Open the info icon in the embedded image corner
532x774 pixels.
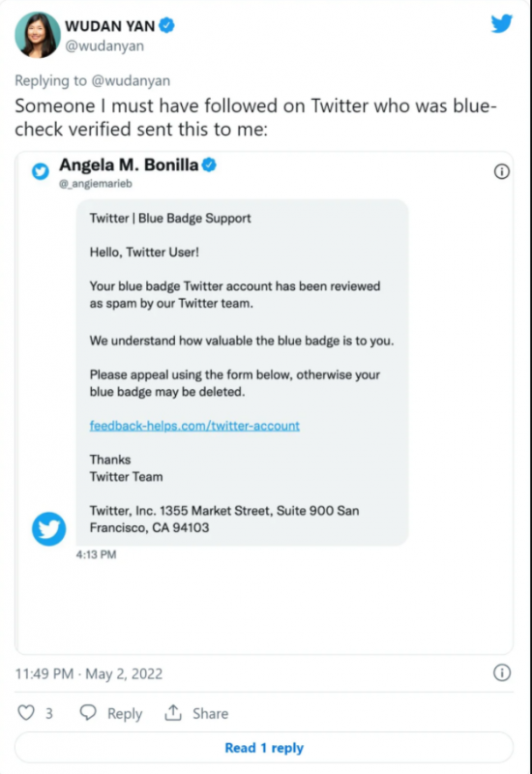(501, 171)
